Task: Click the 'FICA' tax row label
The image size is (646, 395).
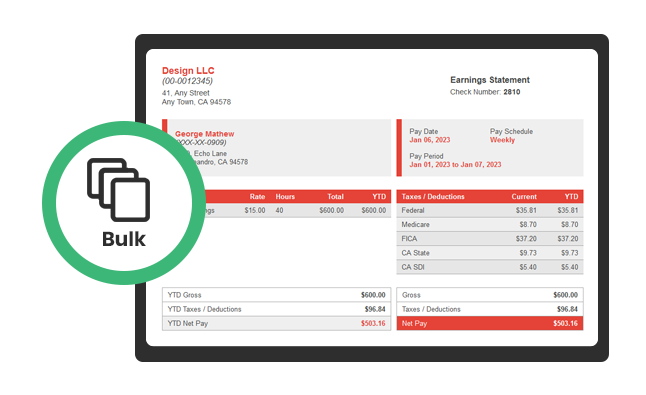Action: coord(409,239)
